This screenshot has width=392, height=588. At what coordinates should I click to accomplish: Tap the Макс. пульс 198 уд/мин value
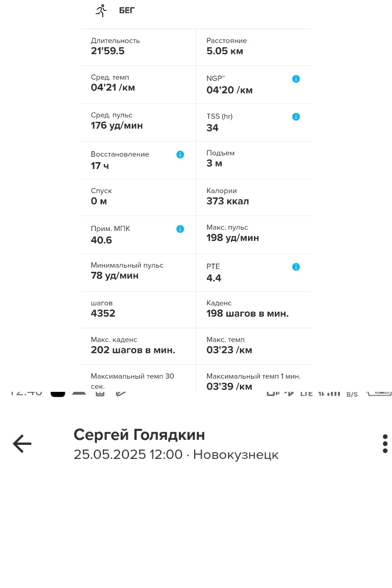click(x=233, y=238)
